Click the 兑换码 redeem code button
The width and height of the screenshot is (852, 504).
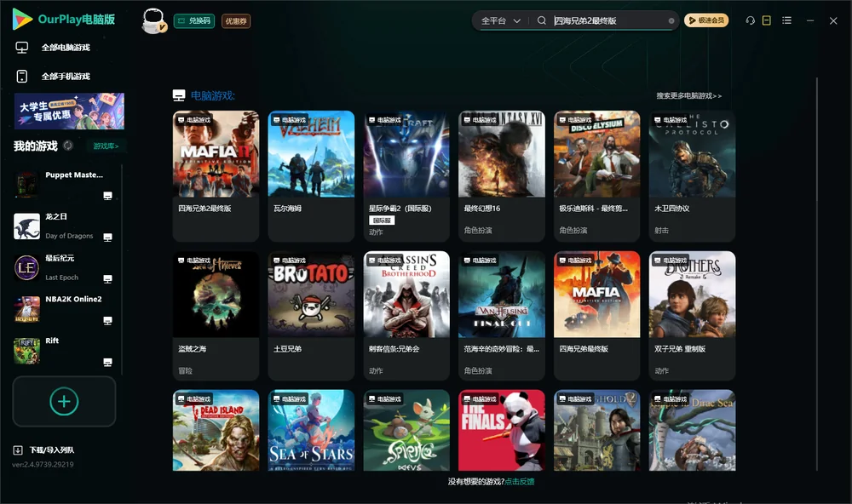coord(194,20)
